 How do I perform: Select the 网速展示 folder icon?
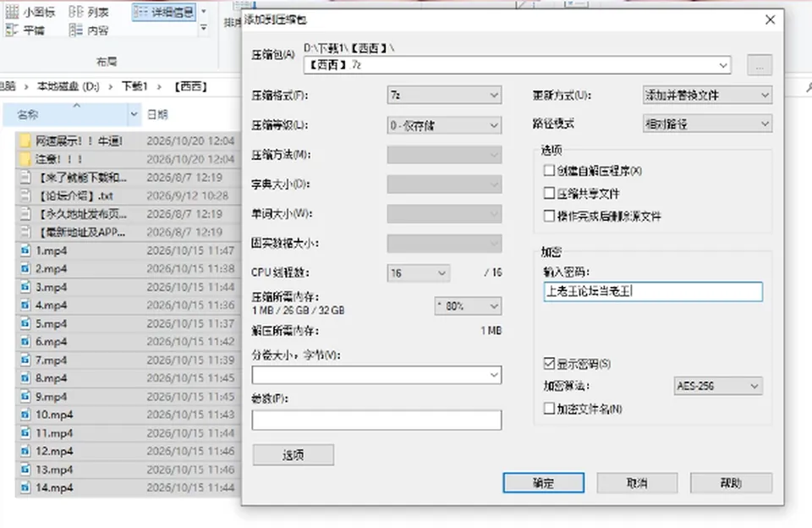25,141
